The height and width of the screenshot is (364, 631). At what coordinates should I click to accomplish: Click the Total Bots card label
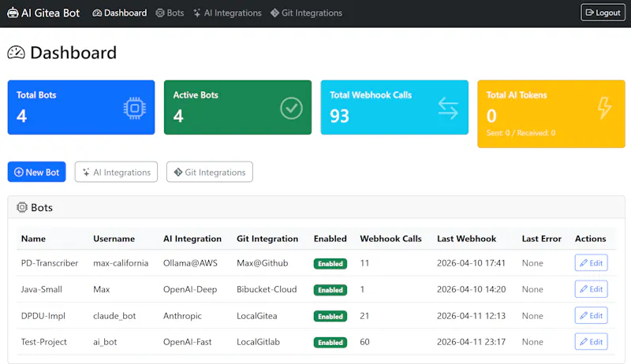36,95
